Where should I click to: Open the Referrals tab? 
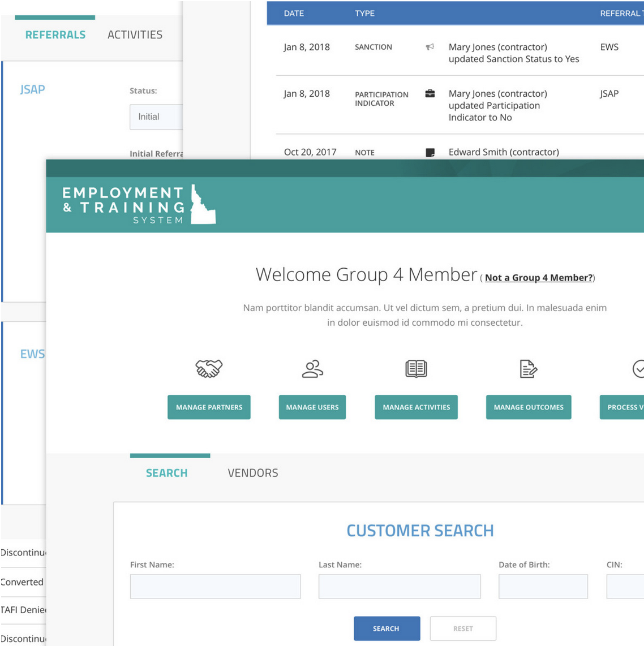55,35
